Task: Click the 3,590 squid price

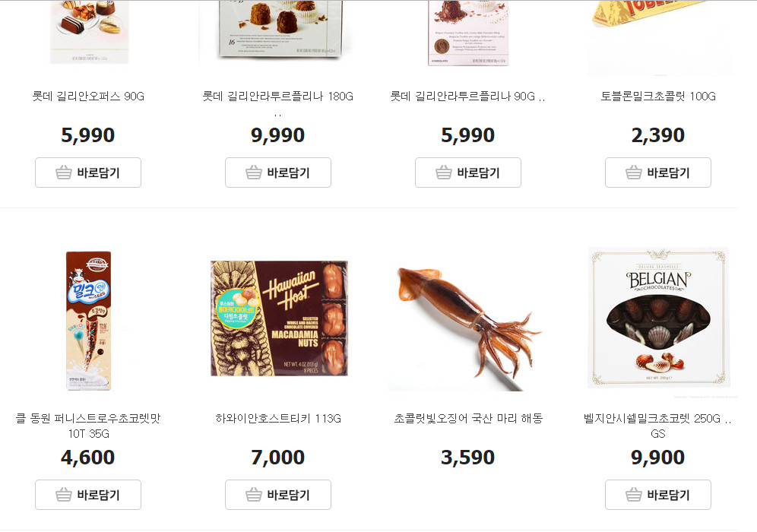Action: click(x=468, y=458)
